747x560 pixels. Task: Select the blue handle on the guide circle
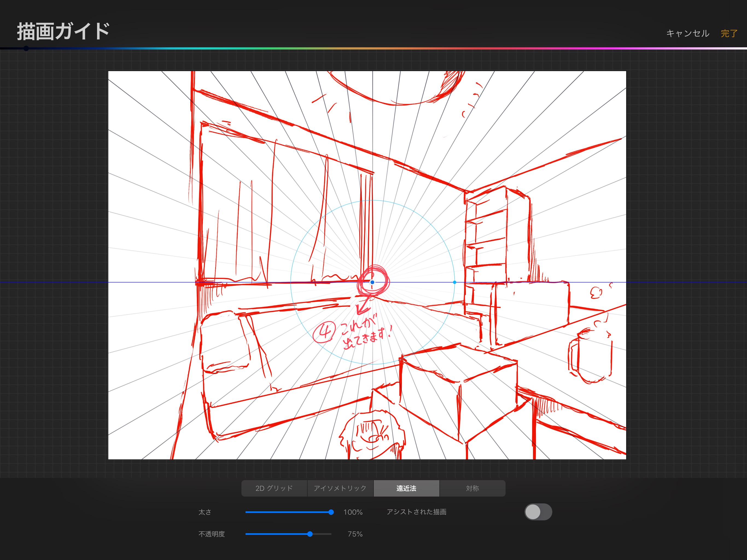(454, 282)
